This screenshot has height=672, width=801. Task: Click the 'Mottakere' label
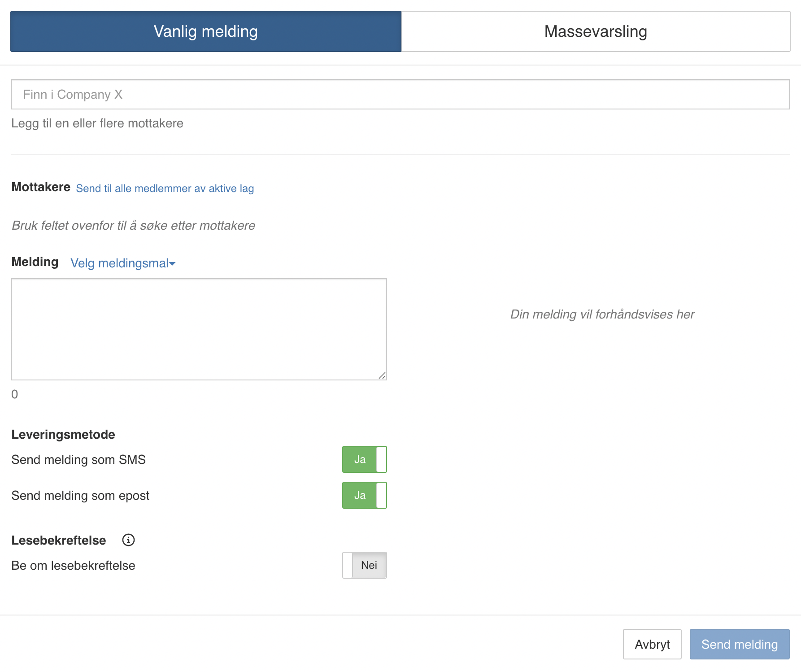pyautogui.click(x=41, y=187)
